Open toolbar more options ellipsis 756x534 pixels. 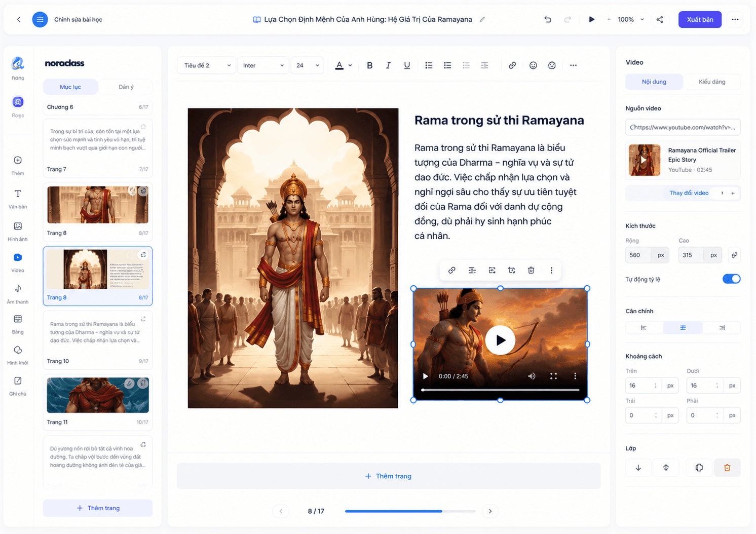click(573, 65)
